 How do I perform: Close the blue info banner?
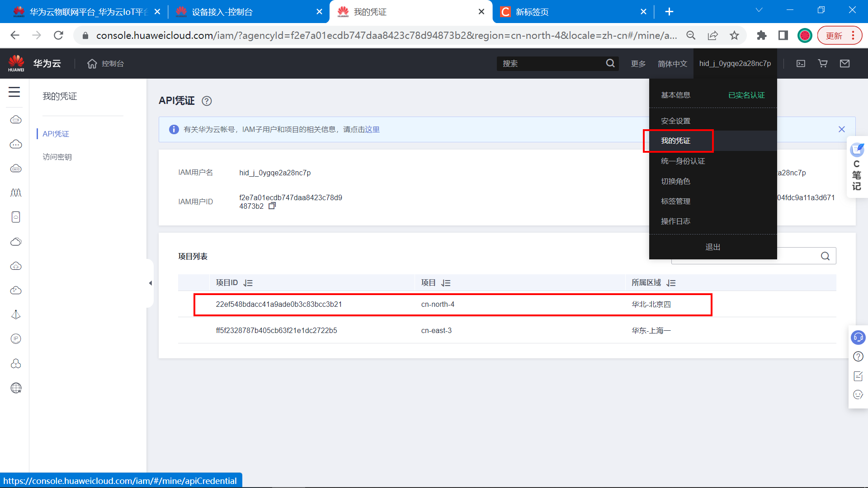click(x=841, y=129)
